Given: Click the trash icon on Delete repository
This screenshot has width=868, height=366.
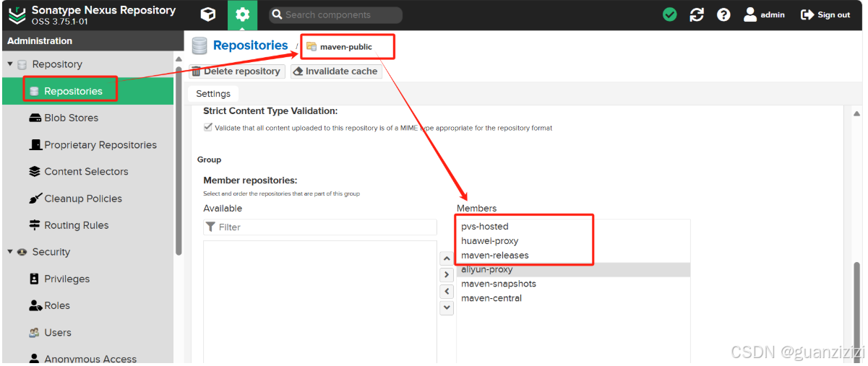Looking at the screenshot, I should pos(196,71).
